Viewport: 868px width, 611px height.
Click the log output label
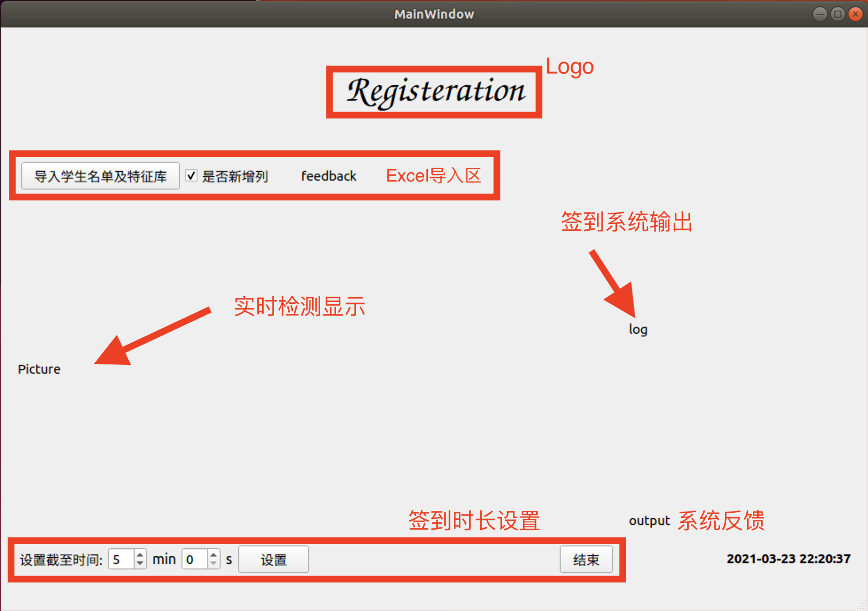638,329
